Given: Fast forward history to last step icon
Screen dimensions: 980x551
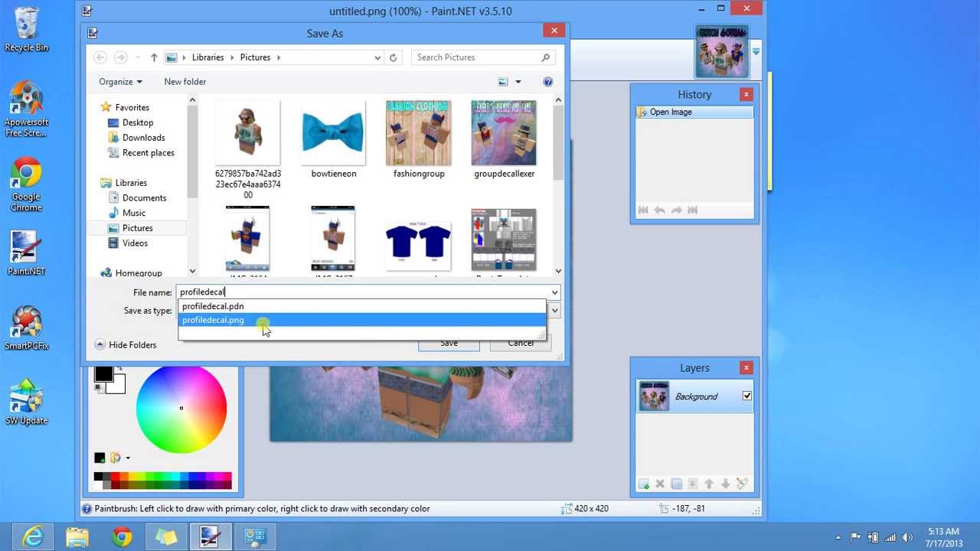Looking at the screenshot, I should [693, 210].
